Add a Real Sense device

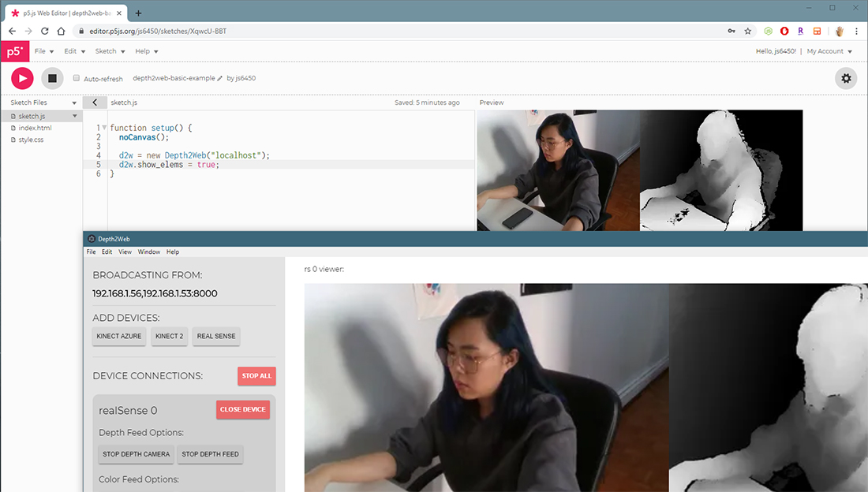(x=216, y=336)
